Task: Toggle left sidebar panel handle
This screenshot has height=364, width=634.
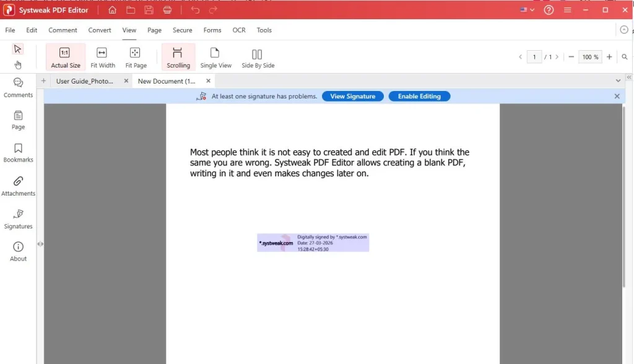Action: click(x=40, y=244)
